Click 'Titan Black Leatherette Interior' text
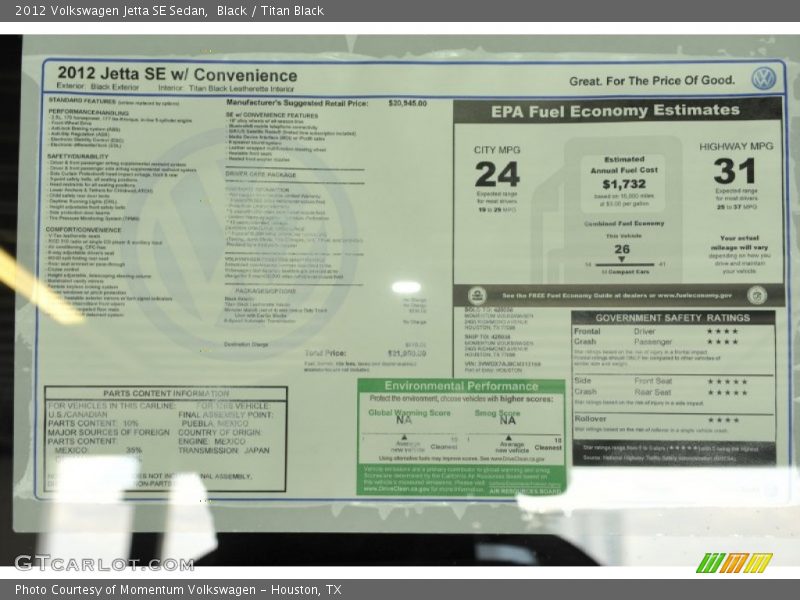The height and width of the screenshot is (600, 800). pos(241,88)
